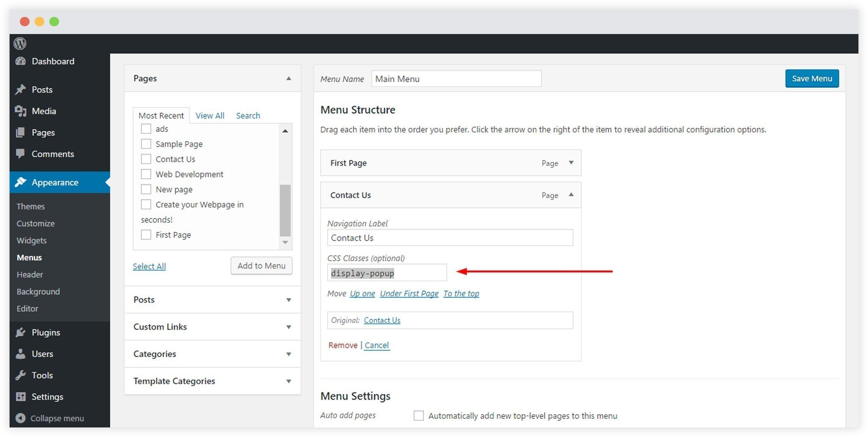The width and height of the screenshot is (868, 437).
Task: Click the Comments speech bubble icon
Action: pos(20,154)
